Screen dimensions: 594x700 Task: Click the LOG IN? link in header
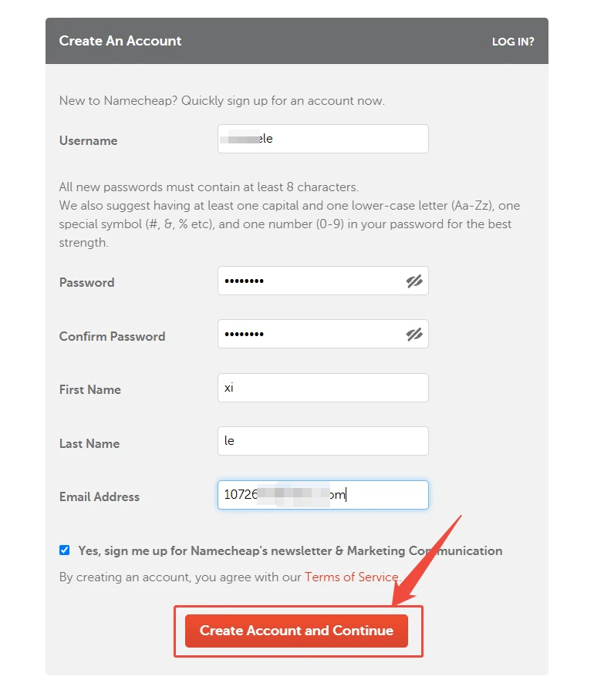pyautogui.click(x=513, y=42)
